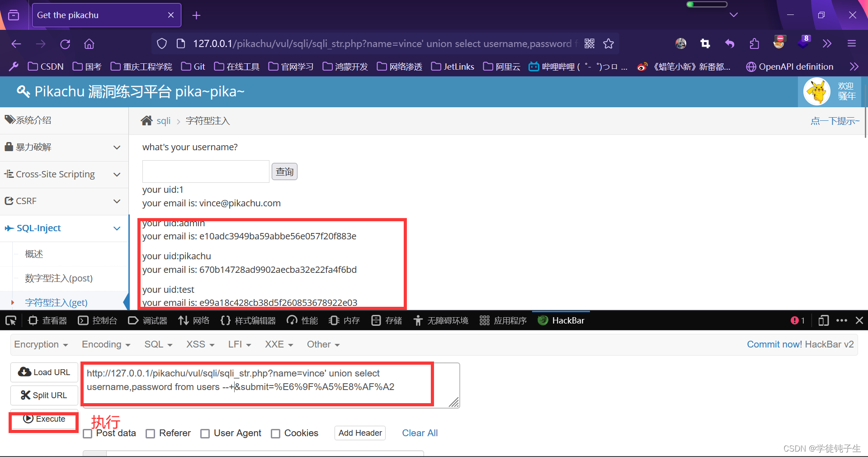Switch to the 存储 devtools tab
The image size is (868, 457).
(x=387, y=320)
